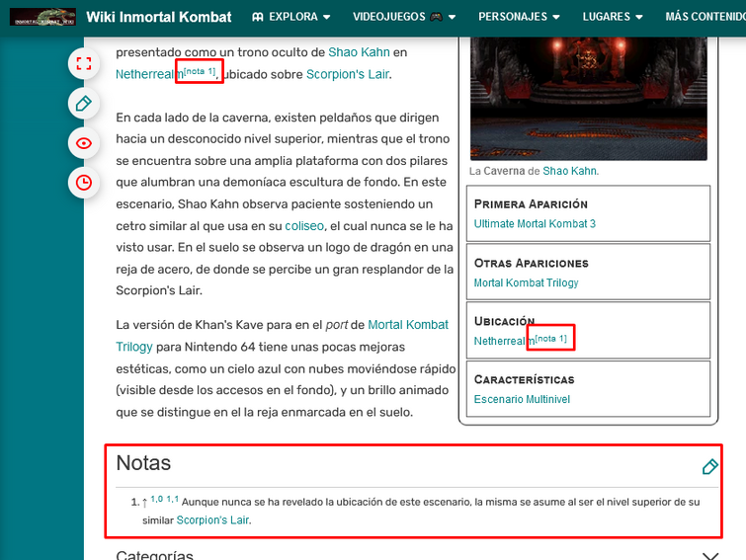Click the Khan's Kave infobox image
The height and width of the screenshot is (560, 746).
click(589, 99)
